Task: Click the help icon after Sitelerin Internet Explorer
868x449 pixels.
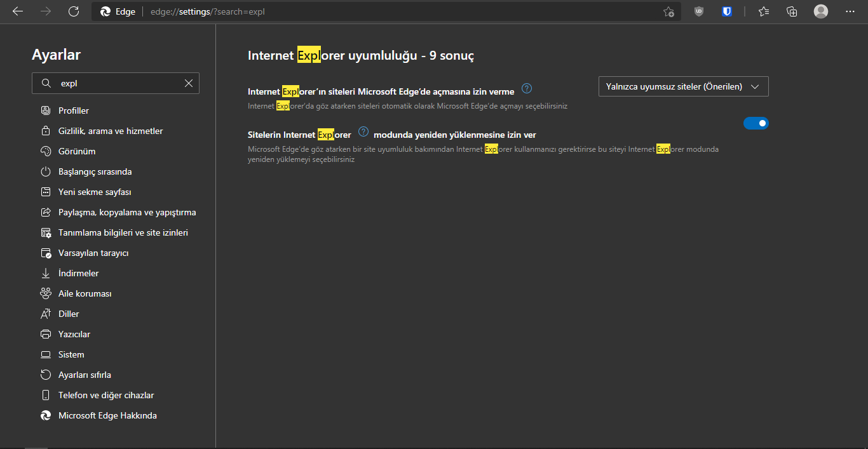Action: (x=363, y=131)
